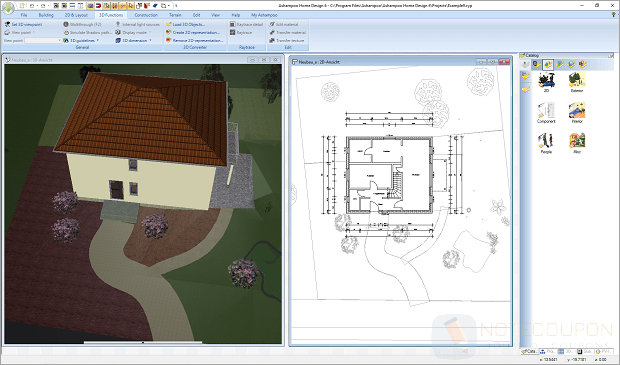620x365 pixels.
Task: Click the red magnet snap icon
Action: pos(98,6)
